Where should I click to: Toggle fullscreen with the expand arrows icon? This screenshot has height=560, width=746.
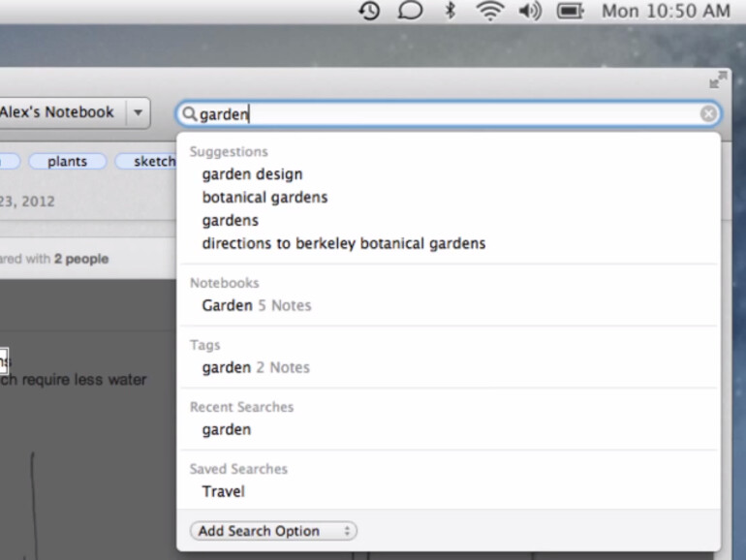point(718,80)
